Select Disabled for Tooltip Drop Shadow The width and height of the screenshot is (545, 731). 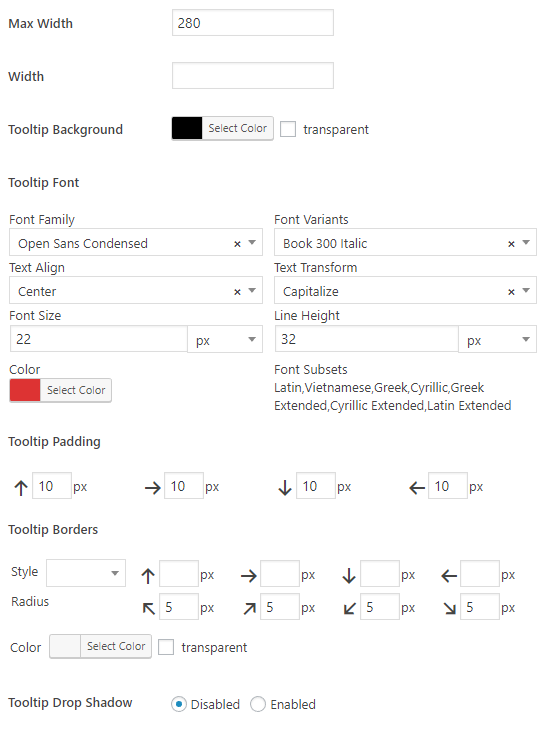179,704
